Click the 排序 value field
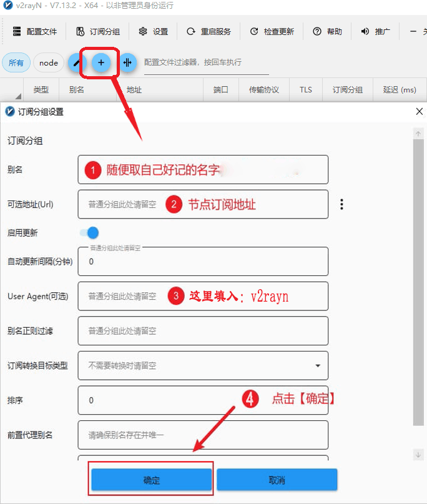This screenshot has height=504, width=427. (x=203, y=400)
